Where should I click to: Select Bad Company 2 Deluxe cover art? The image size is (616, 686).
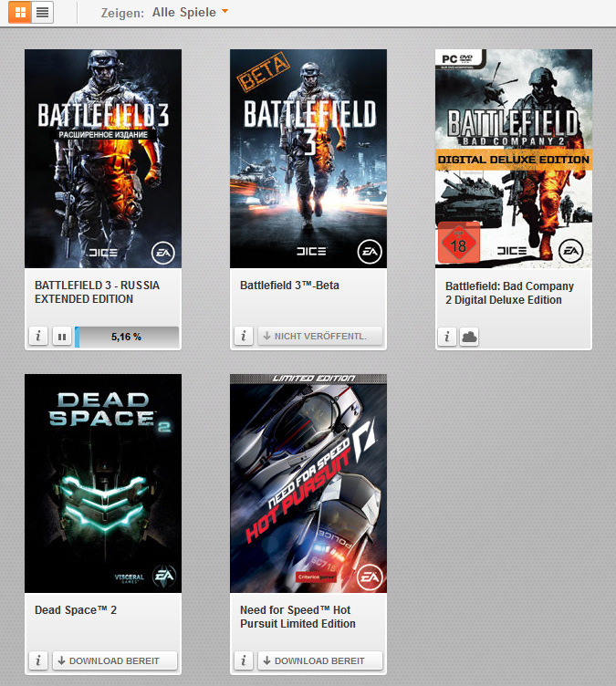click(514, 159)
